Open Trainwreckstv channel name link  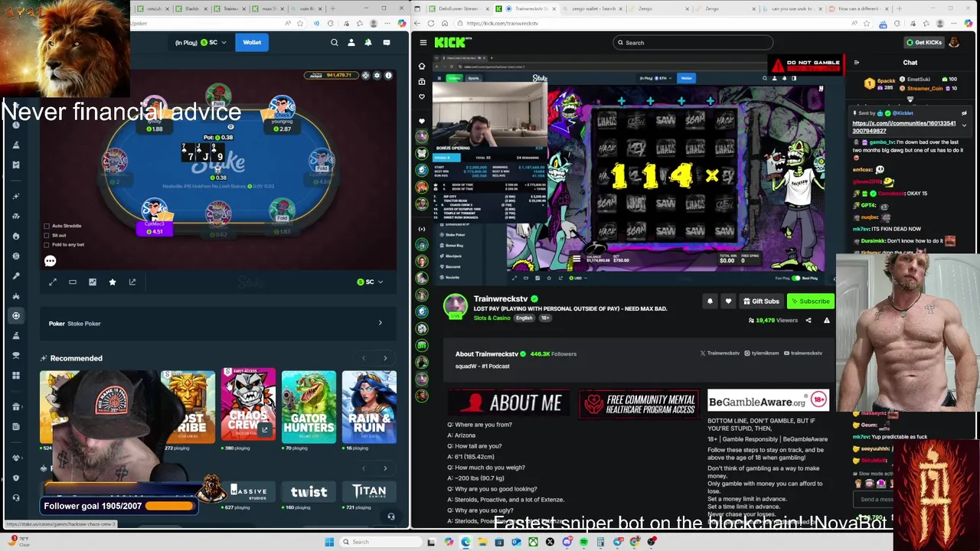pyautogui.click(x=501, y=298)
